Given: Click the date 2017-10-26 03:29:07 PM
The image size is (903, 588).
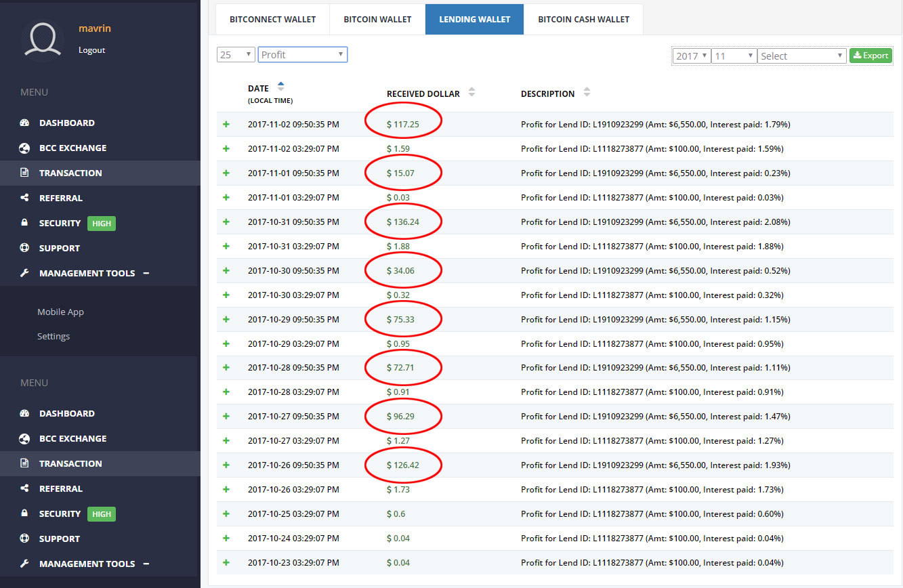Looking at the screenshot, I should (x=293, y=490).
